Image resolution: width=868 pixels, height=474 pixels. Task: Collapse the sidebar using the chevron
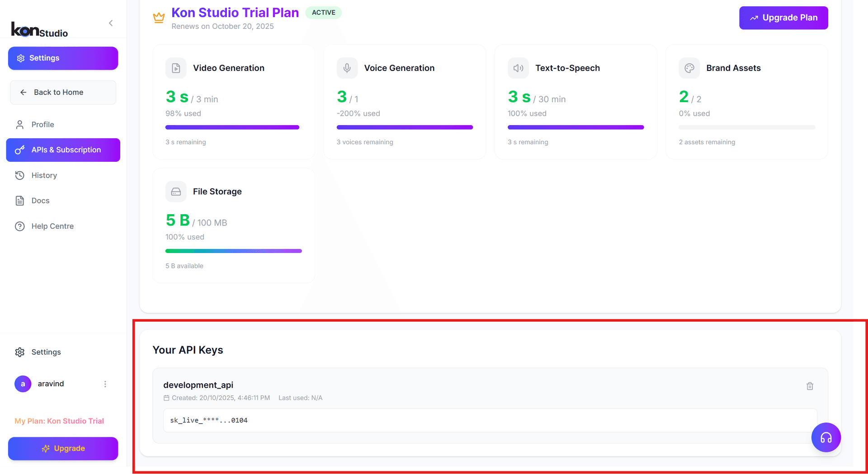click(111, 23)
